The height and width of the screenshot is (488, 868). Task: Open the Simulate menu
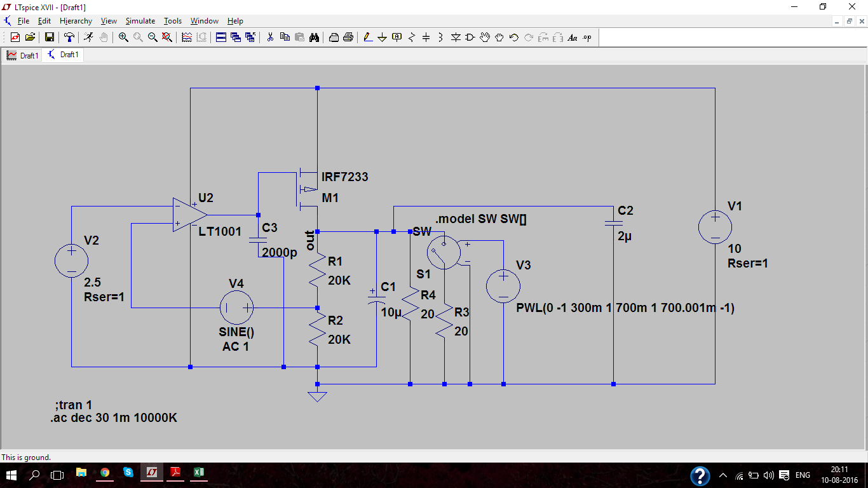pos(140,21)
